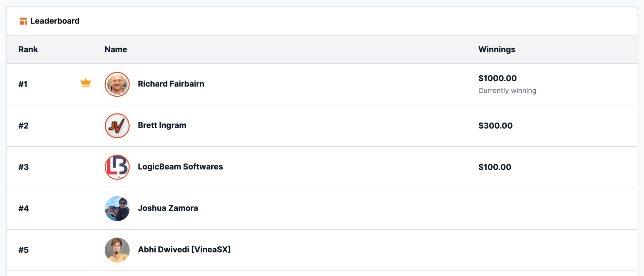Click the Currently winning label

click(507, 91)
